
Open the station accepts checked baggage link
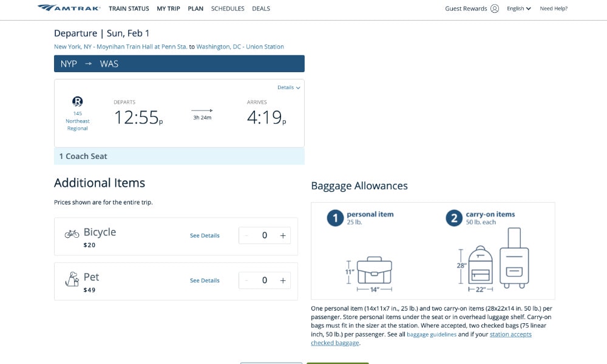click(421, 339)
